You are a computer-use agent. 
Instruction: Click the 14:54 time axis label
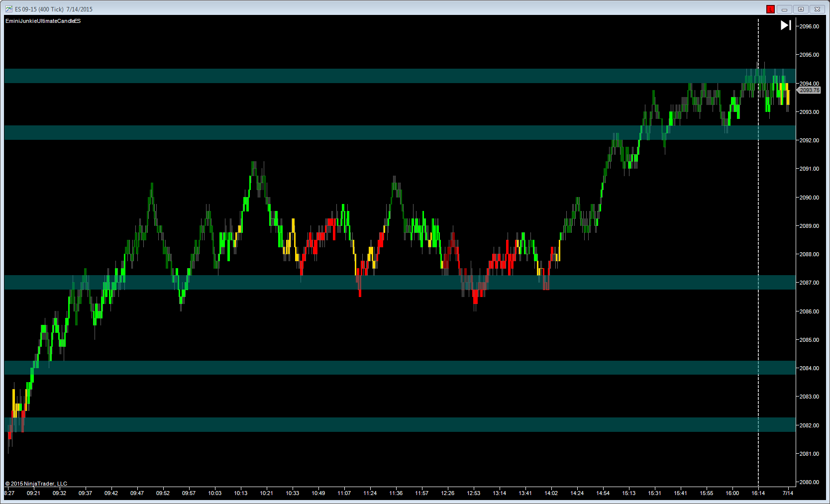[x=603, y=493]
